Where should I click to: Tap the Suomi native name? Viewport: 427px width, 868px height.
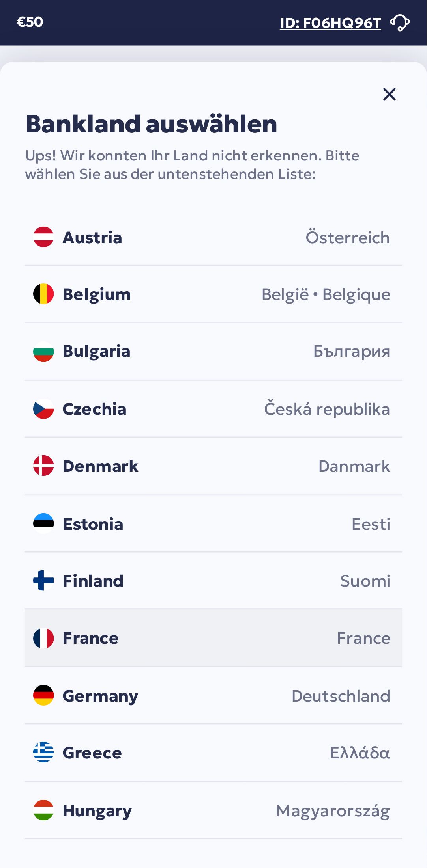click(x=365, y=581)
